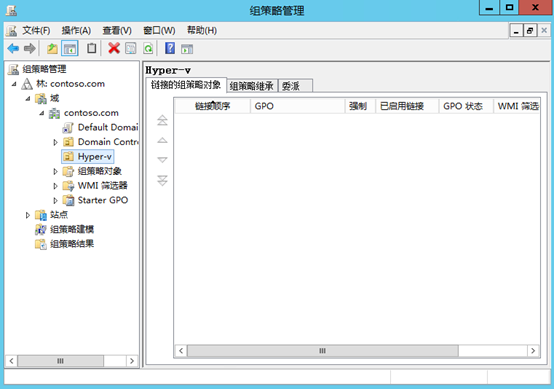Move link up with single up arrow
This screenshot has height=389, width=554.
[162, 140]
